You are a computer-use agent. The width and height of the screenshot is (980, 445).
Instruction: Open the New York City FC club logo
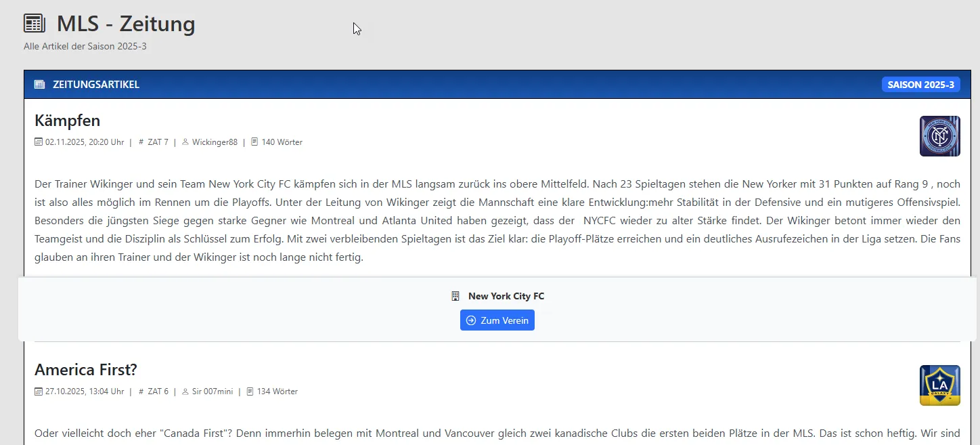click(x=939, y=136)
